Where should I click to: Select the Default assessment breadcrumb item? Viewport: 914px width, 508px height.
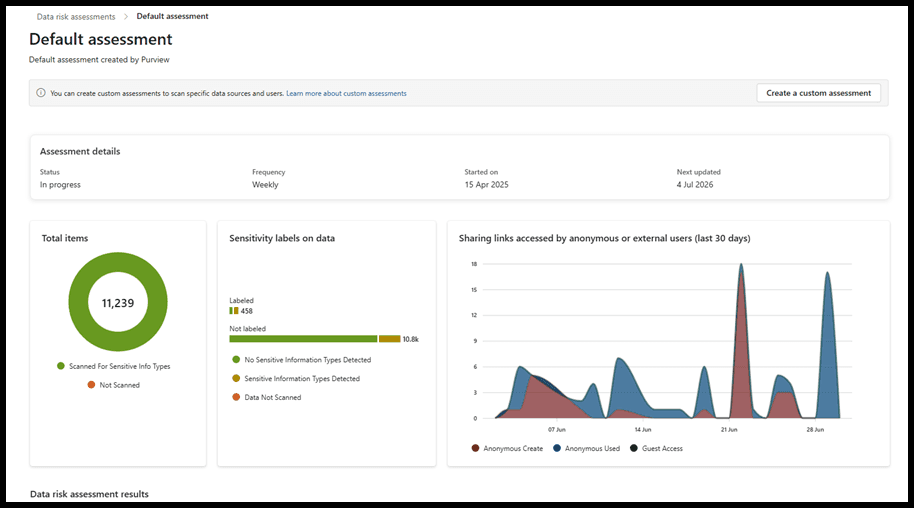(x=173, y=16)
